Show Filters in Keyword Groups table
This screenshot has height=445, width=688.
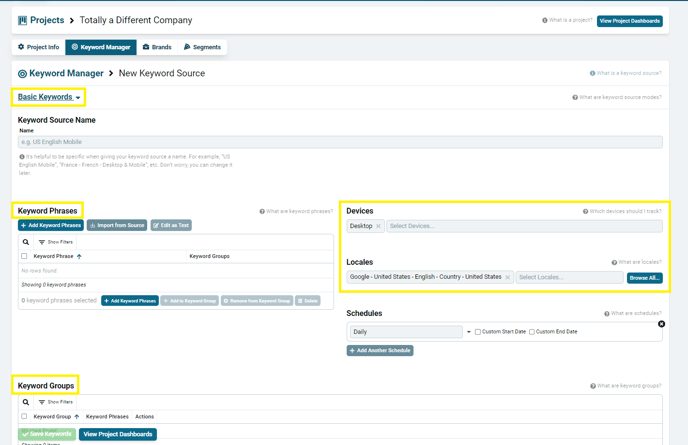(56, 402)
